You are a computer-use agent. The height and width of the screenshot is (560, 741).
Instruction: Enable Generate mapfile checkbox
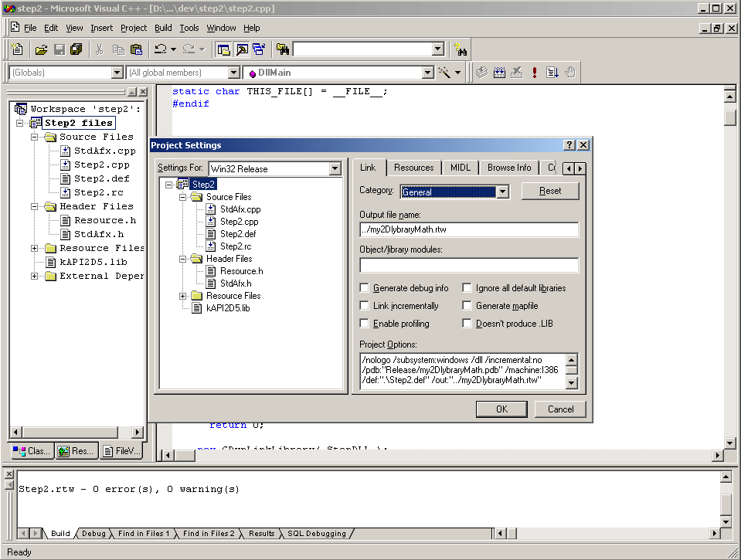pos(467,306)
